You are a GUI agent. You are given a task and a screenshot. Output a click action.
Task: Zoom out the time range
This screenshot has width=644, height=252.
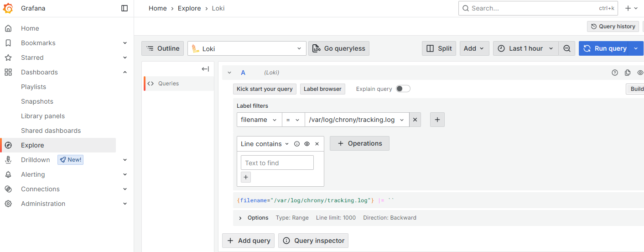click(x=566, y=48)
